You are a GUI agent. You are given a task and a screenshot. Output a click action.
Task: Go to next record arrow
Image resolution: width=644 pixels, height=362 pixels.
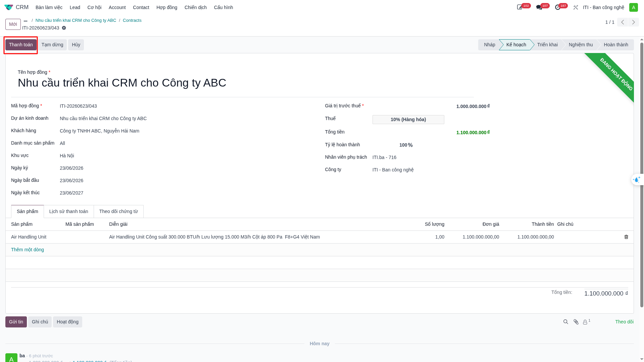pos(633,22)
